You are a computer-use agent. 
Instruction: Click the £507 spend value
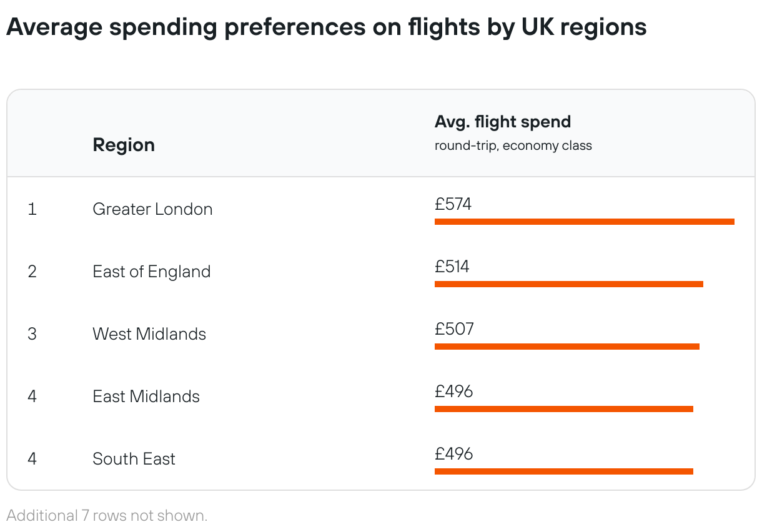click(x=454, y=329)
